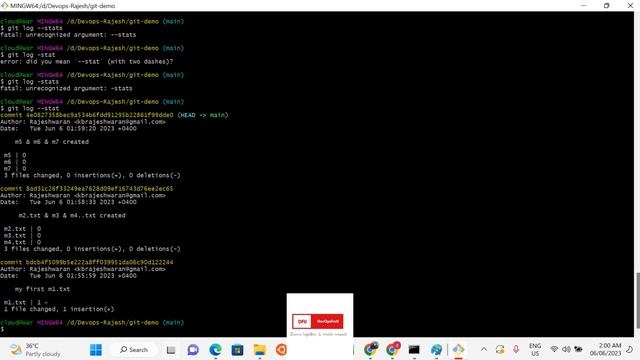Click the date line 'Tue Jun 6 01:55:59'
The image size is (640, 360).
tap(69, 276)
